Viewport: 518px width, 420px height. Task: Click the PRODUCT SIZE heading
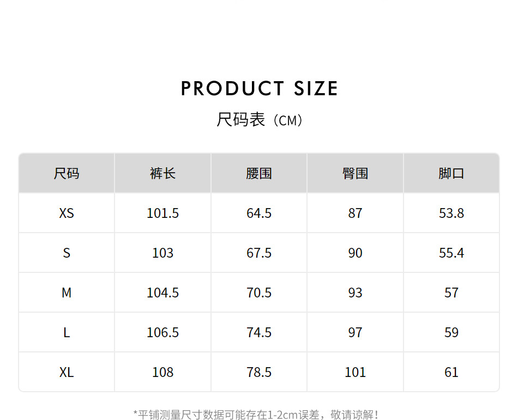(x=259, y=88)
